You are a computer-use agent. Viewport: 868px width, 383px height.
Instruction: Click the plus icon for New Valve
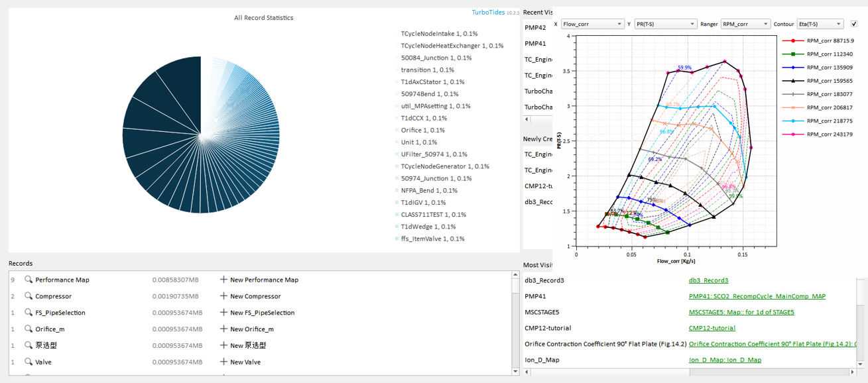click(x=222, y=362)
